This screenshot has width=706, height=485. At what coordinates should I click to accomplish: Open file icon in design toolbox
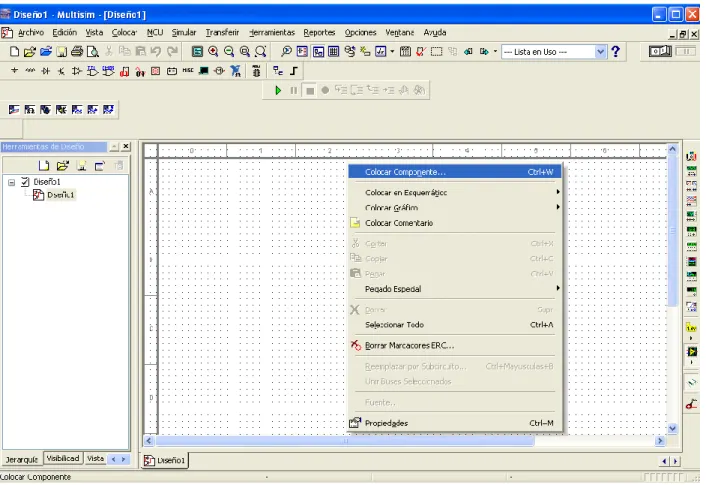[x=63, y=166]
